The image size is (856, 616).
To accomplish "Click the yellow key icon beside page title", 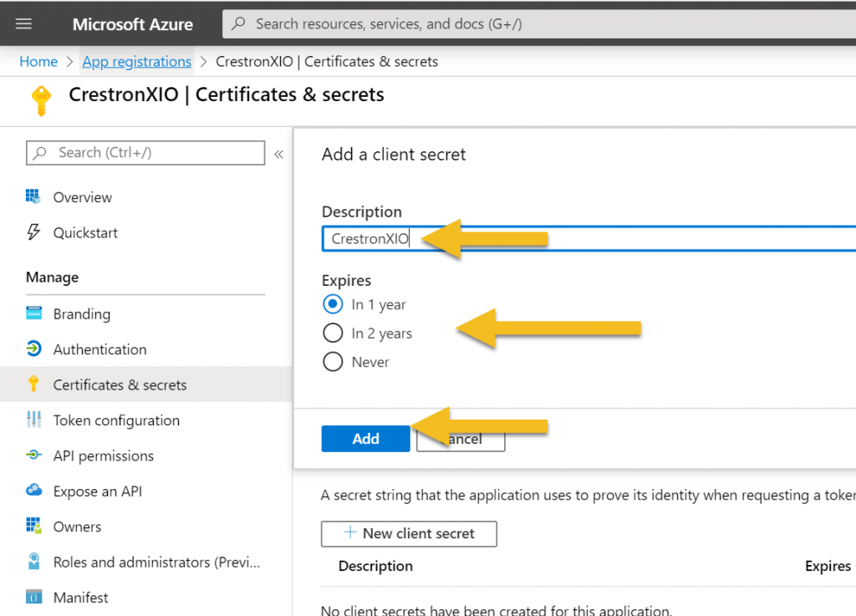I will tap(41, 100).
